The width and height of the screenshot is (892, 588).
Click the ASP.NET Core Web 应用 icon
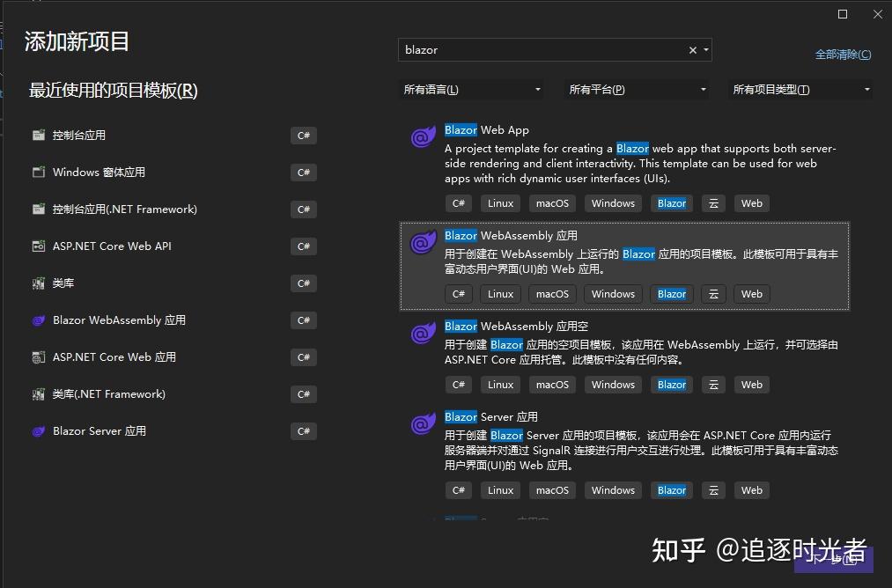[x=39, y=357]
